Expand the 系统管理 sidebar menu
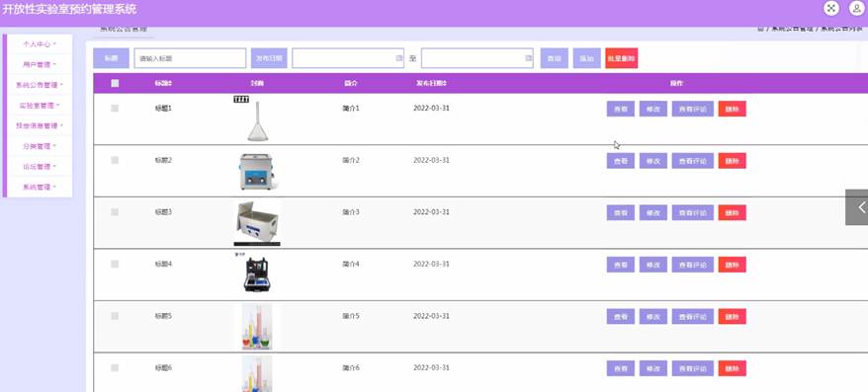The height and width of the screenshot is (392, 868). coord(40,187)
